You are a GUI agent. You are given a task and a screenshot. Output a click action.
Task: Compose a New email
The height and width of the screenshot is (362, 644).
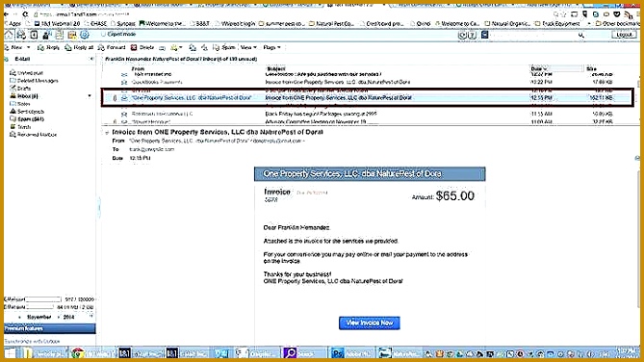(13, 48)
